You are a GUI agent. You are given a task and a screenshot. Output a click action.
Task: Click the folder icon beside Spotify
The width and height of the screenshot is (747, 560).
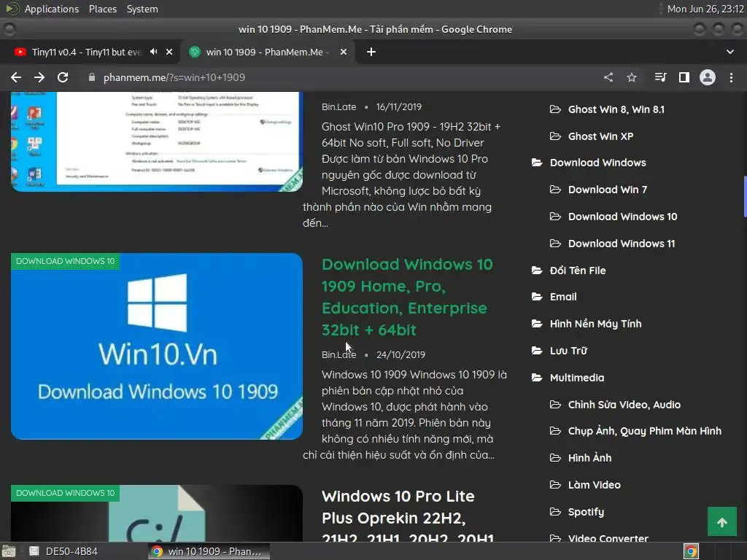coord(555,512)
